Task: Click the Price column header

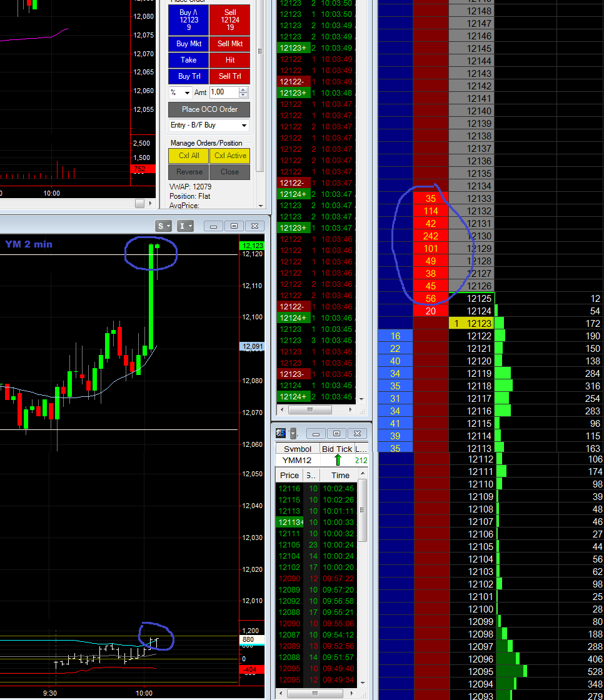Action: pos(289,476)
